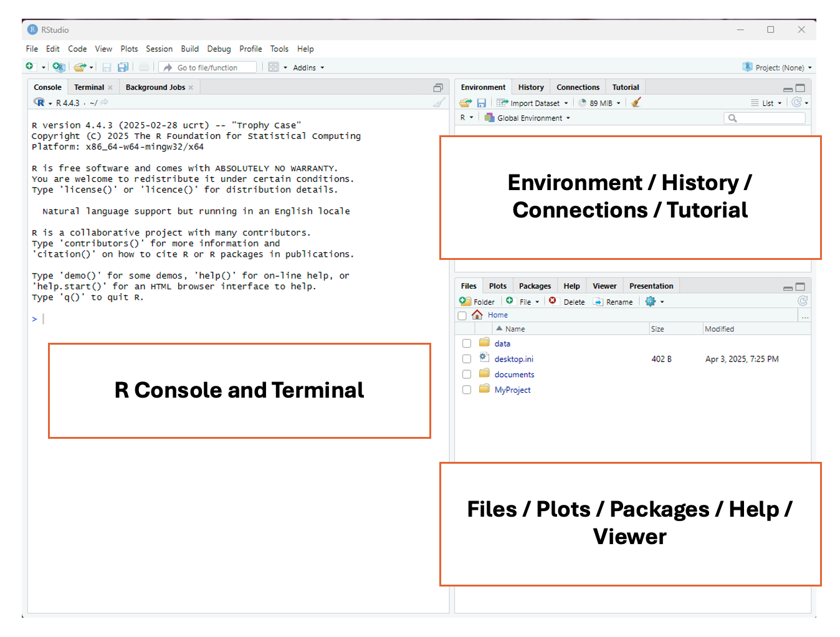The image size is (840, 637).
Task: Click the Save workspace floppy disk icon
Action: [481, 103]
